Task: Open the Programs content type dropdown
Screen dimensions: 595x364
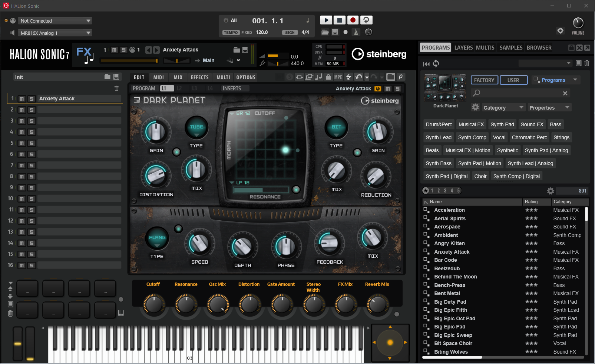Action: [555, 80]
